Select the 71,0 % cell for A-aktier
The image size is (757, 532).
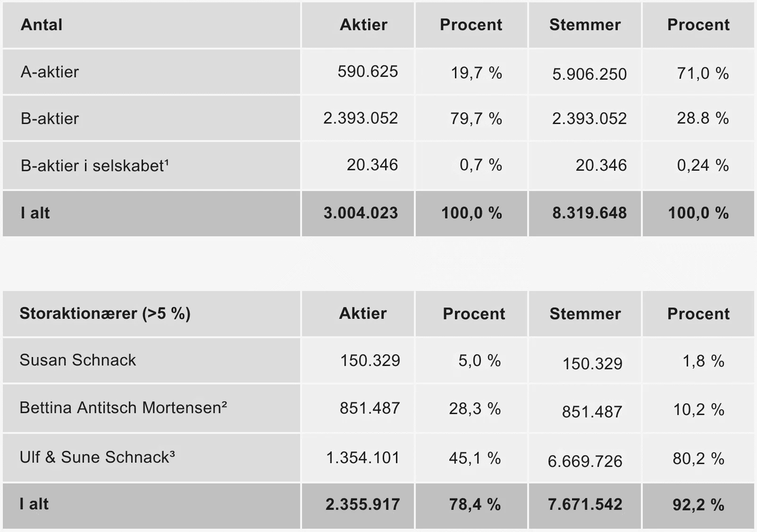click(x=702, y=73)
